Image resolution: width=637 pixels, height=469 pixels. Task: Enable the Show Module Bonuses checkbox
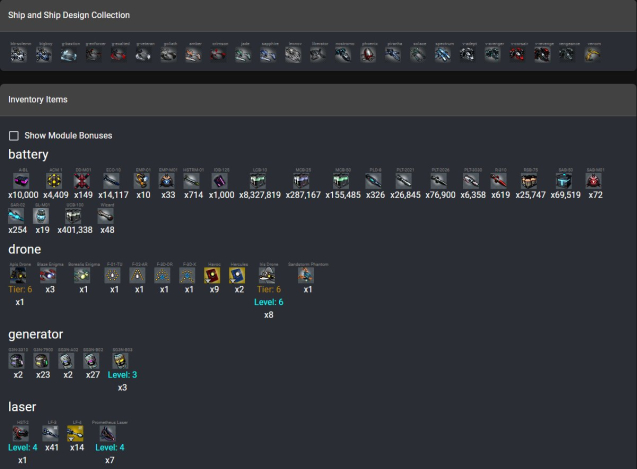[x=14, y=135]
